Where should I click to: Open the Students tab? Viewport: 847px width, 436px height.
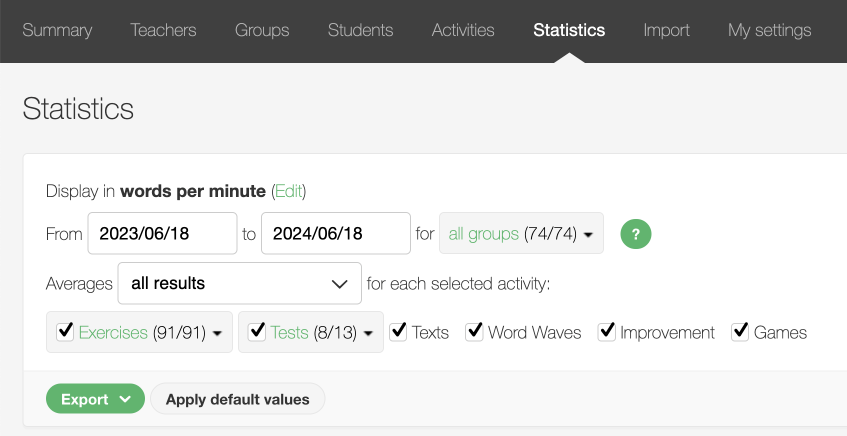360,30
